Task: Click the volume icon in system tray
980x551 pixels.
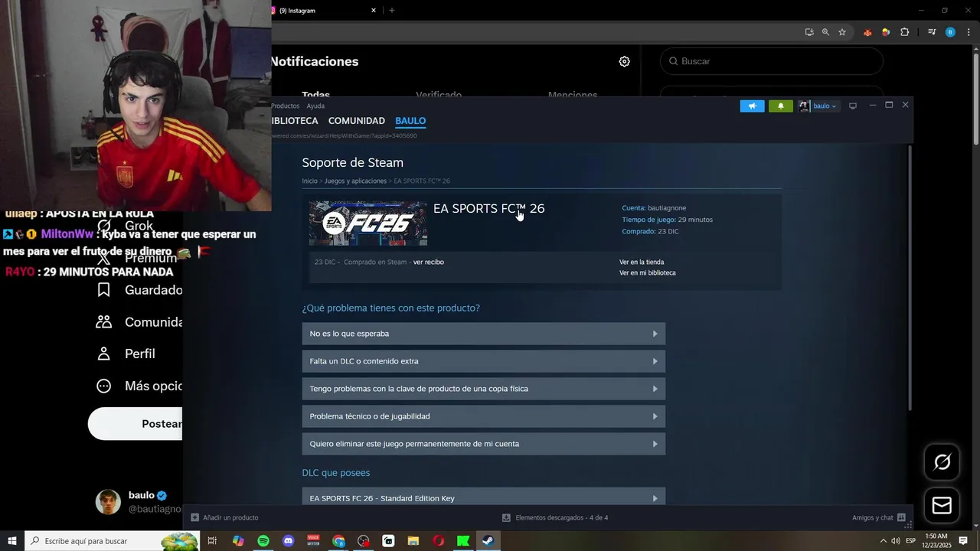Action: pyautogui.click(x=895, y=541)
